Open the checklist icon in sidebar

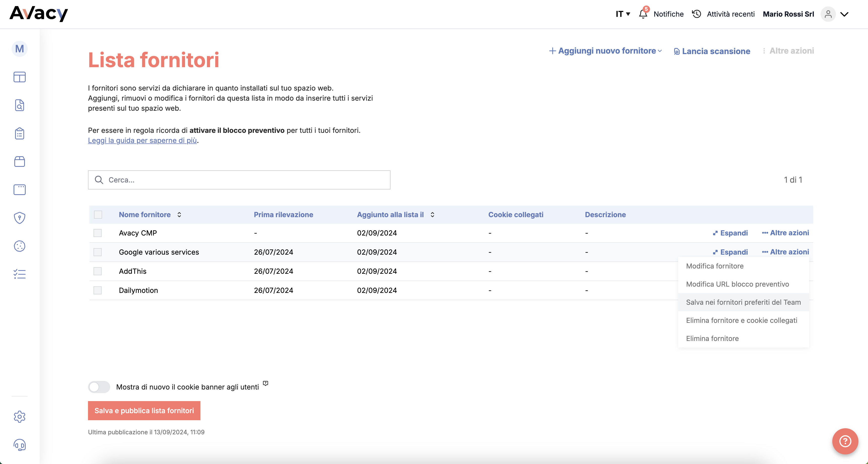(x=20, y=274)
